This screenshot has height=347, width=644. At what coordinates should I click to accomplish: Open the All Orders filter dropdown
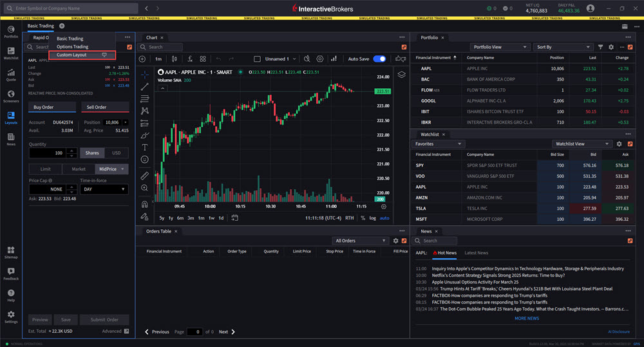(x=361, y=241)
